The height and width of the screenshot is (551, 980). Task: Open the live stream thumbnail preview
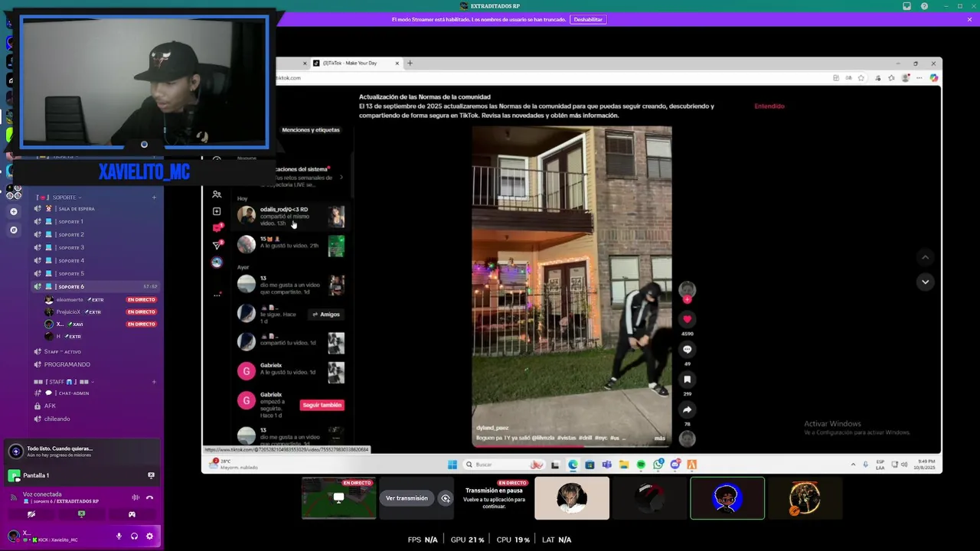click(x=338, y=498)
